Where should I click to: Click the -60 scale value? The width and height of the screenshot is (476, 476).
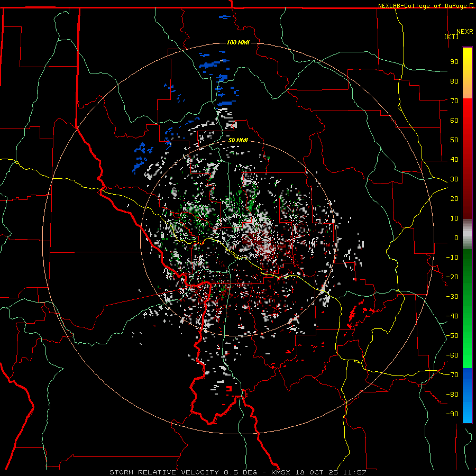pos(452,355)
